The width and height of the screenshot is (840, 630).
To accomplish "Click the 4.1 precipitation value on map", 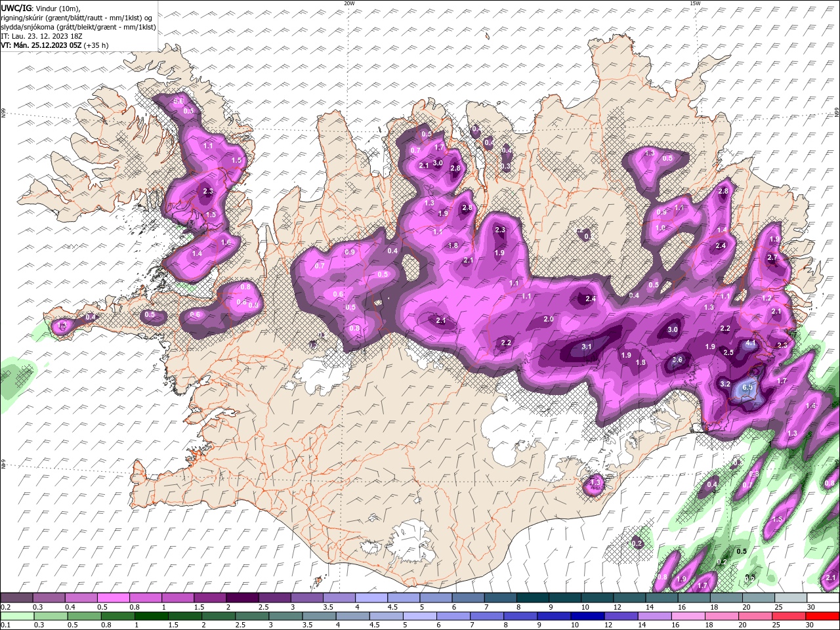I will 751,343.
